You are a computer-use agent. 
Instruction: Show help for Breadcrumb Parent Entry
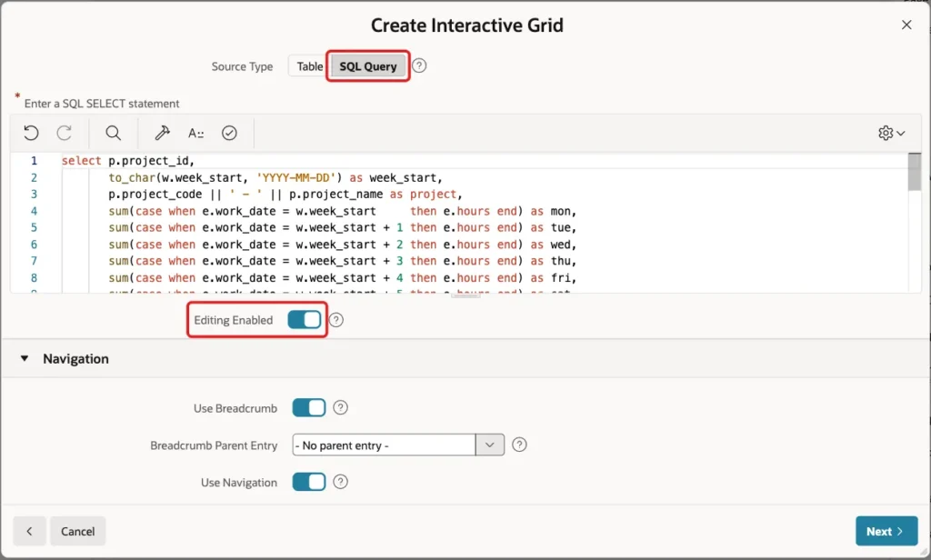(x=519, y=445)
